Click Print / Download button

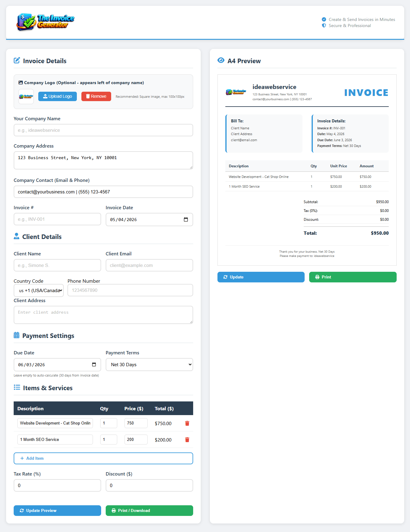pyautogui.click(x=149, y=510)
